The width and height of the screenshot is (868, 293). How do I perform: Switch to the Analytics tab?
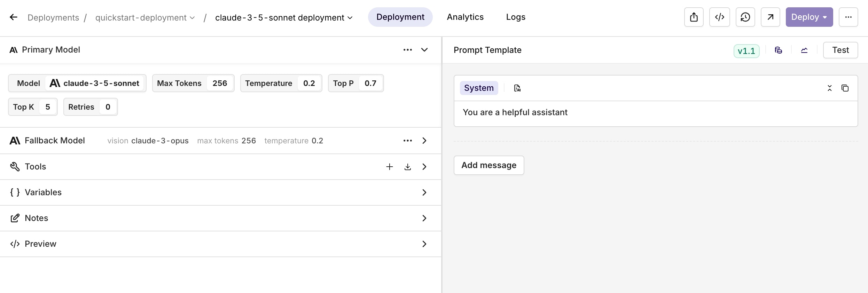465,17
